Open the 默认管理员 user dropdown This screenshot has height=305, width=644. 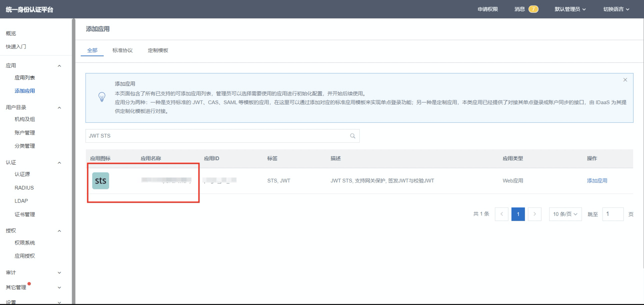tap(570, 9)
